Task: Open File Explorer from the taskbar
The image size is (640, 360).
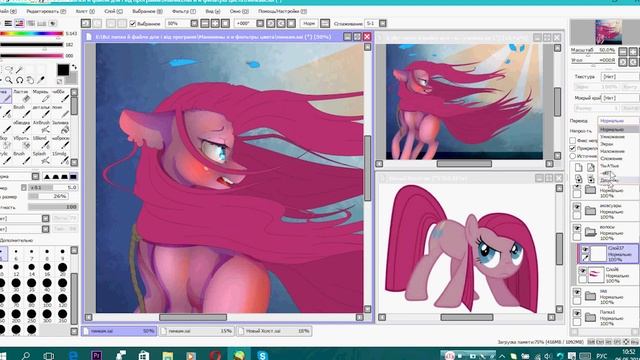Action: (167, 356)
